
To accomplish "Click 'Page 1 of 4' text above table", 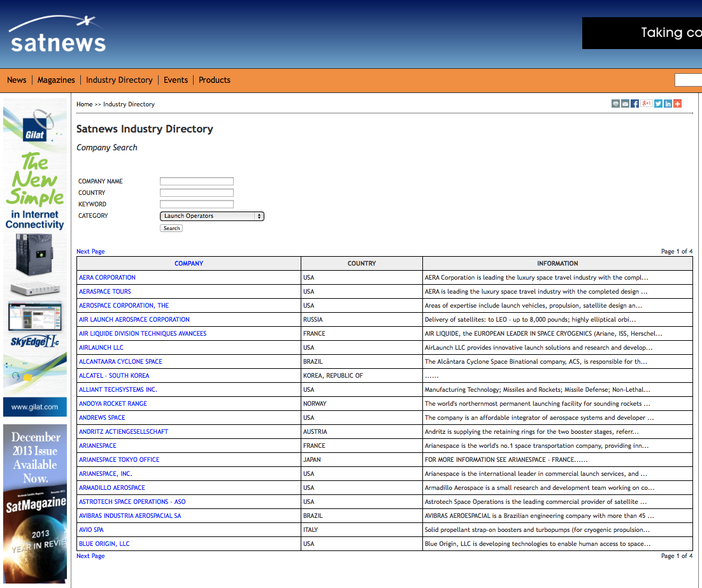I will 677,252.
